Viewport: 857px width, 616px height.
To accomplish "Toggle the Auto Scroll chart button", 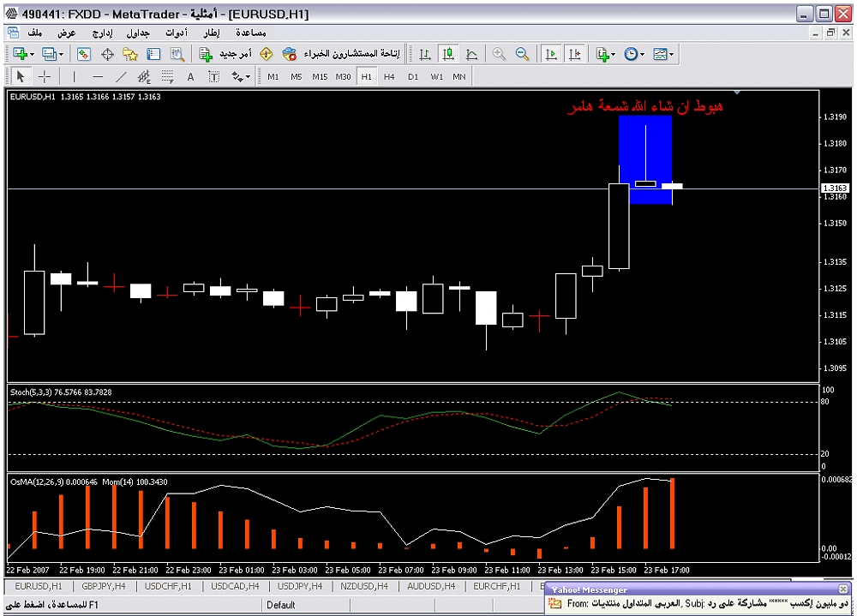I will point(550,54).
